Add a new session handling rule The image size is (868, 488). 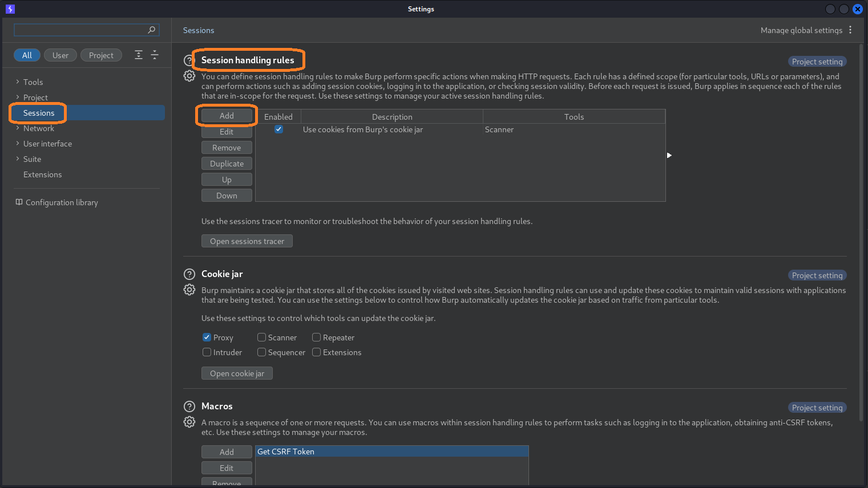tap(227, 115)
